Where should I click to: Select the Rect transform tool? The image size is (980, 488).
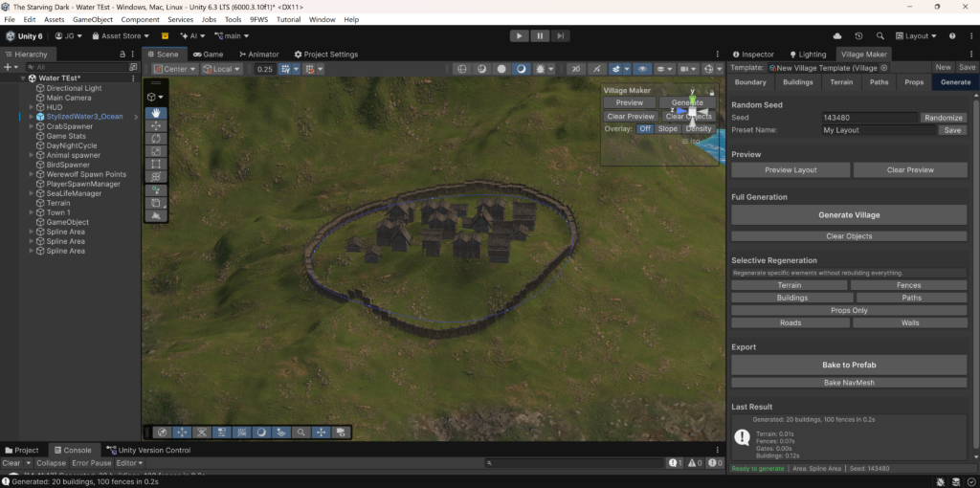pyautogui.click(x=156, y=164)
